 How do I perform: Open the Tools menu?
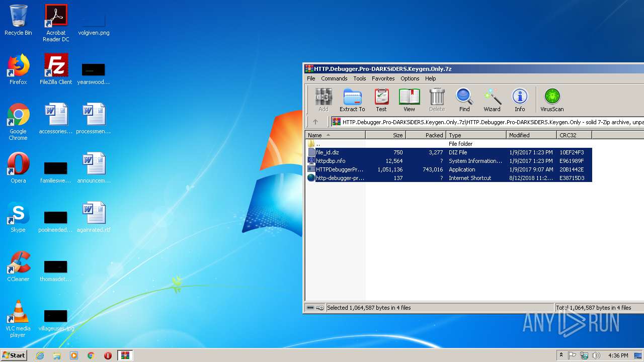click(x=360, y=78)
